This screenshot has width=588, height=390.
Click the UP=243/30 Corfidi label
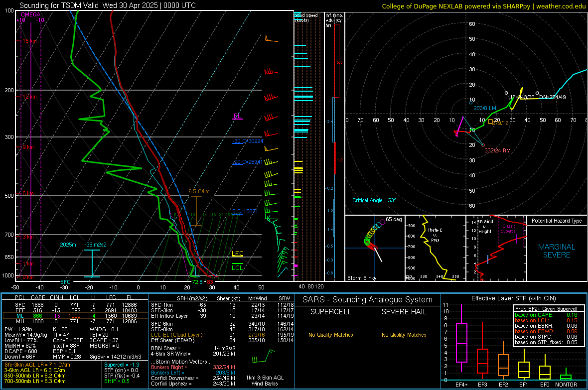coord(521,97)
